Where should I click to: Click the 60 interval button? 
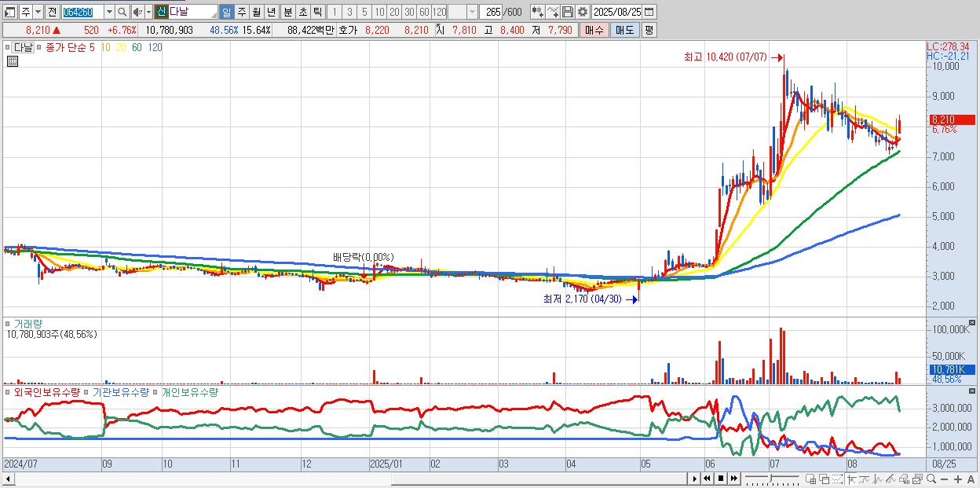(x=424, y=12)
